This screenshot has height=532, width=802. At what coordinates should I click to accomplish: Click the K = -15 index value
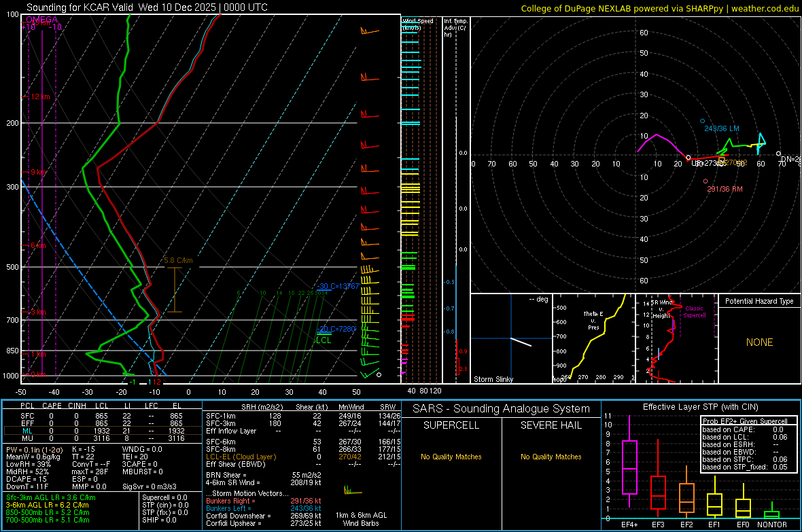click(84, 449)
